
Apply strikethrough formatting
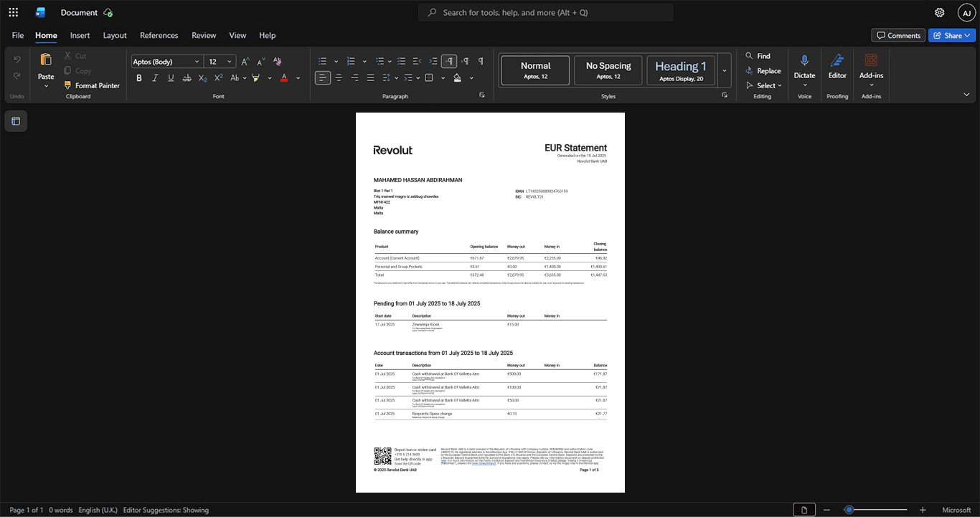tap(187, 77)
